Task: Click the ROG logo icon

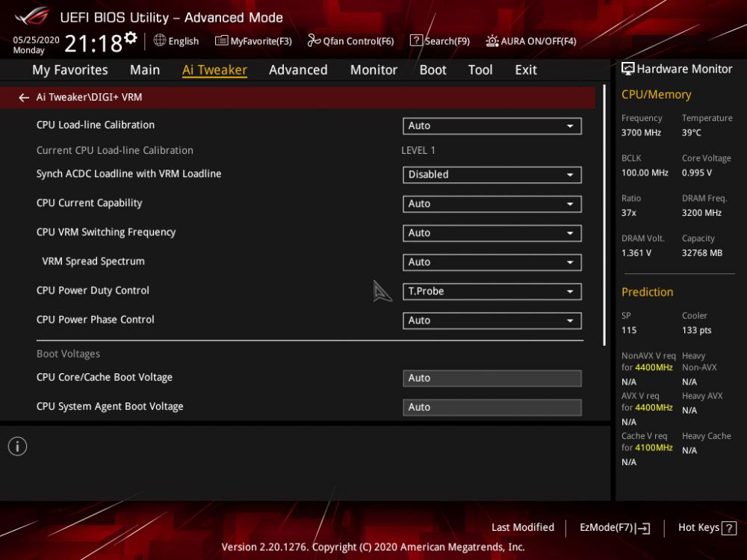Action: [x=31, y=16]
